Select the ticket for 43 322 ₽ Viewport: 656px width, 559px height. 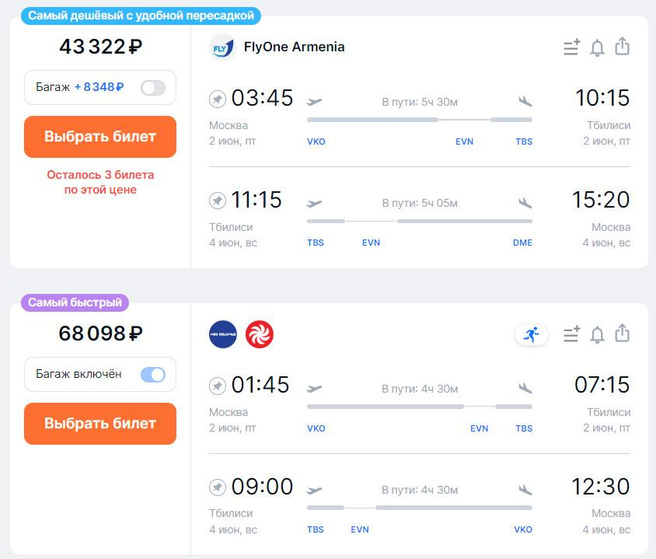pos(100,137)
